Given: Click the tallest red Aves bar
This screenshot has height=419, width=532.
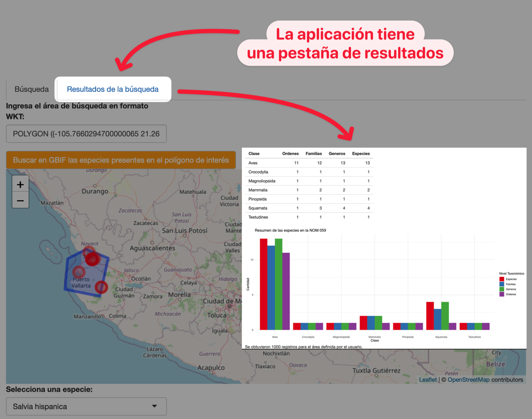Looking at the screenshot, I should pyautogui.click(x=263, y=284).
